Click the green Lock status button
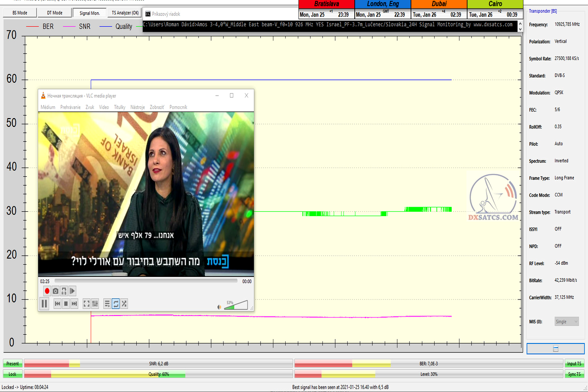This screenshot has height=392, width=588. click(13, 374)
